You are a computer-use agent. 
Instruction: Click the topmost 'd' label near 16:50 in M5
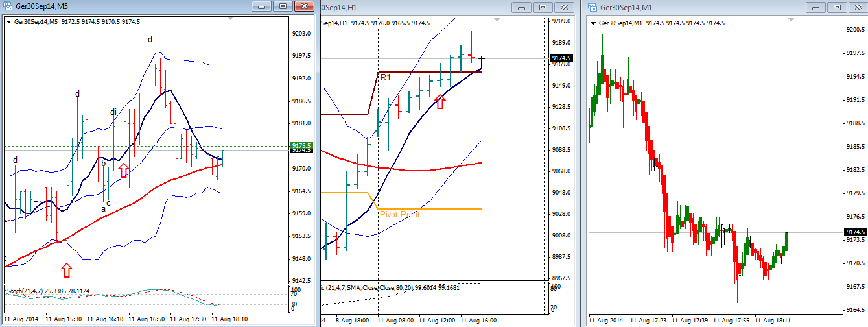150,40
